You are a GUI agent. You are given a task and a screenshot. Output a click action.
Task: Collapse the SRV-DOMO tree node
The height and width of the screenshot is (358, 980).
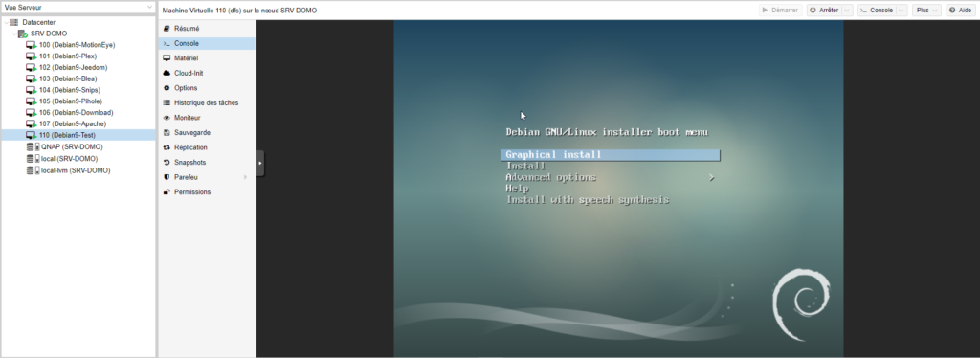click(x=13, y=34)
